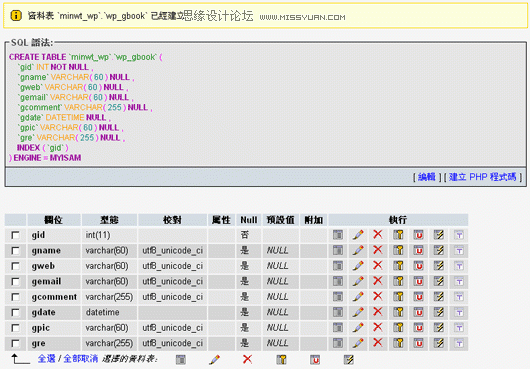Click bottom bulk delete red X
The width and height of the screenshot is (530, 369).
(247, 359)
